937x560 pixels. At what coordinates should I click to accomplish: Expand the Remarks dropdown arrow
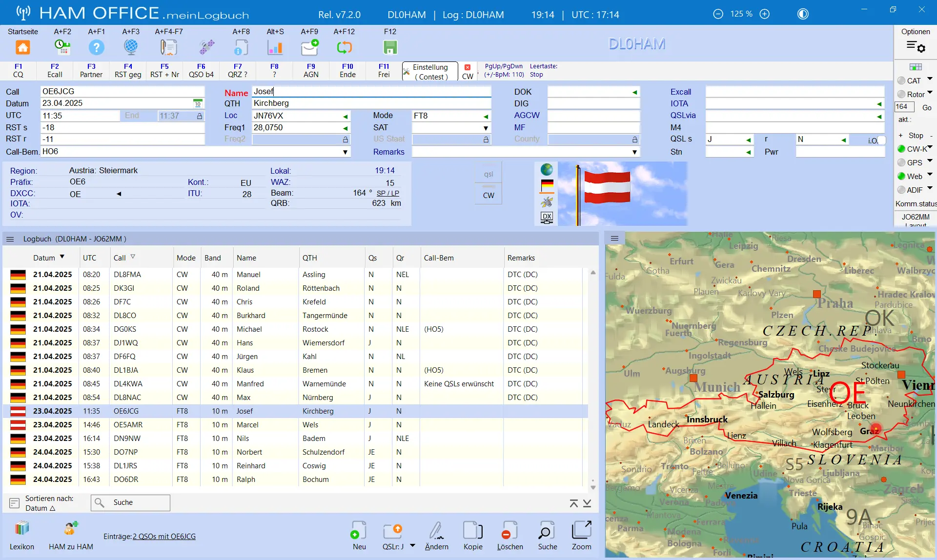(634, 152)
